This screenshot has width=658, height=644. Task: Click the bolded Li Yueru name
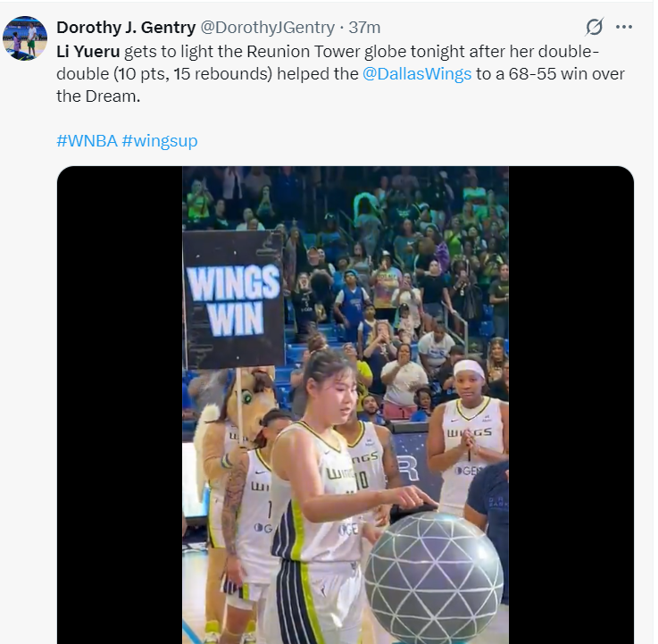88,52
